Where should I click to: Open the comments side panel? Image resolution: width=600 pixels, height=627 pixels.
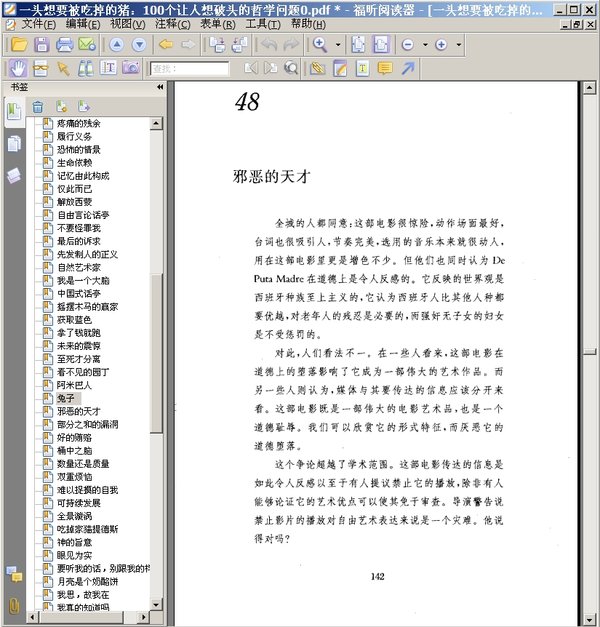14,575
